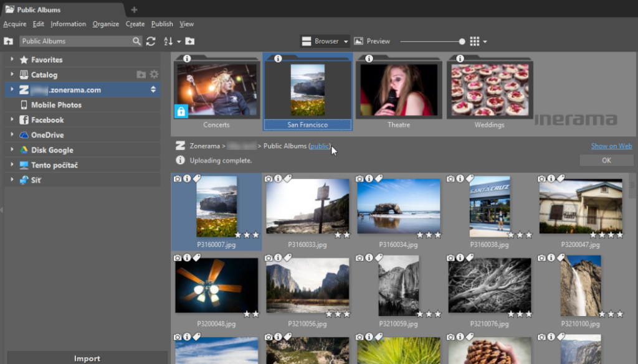Expand the zonerama.com tree node
This screenshot has height=364, width=638.
pyautogui.click(x=12, y=90)
